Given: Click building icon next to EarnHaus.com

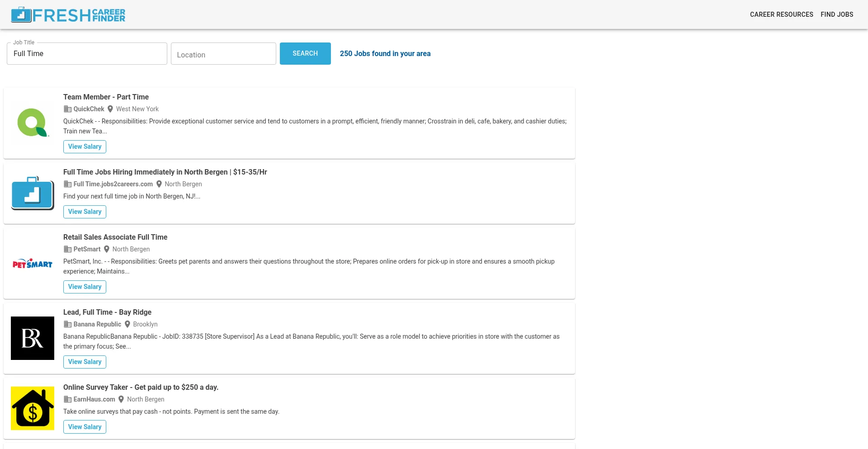Looking at the screenshot, I should pyautogui.click(x=67, y=399).
